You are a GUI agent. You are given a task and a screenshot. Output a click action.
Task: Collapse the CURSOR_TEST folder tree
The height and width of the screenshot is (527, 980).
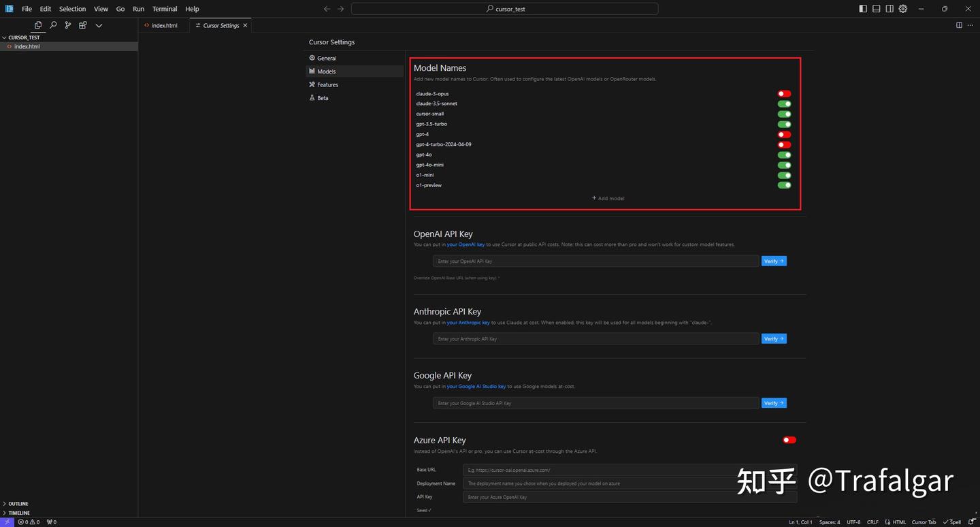pos(23,37)
